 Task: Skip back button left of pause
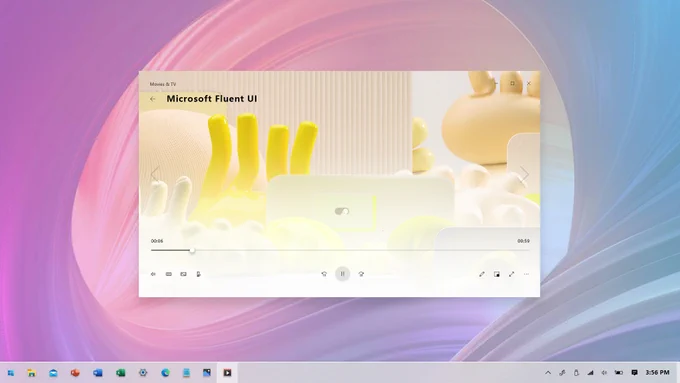(324, 274)
